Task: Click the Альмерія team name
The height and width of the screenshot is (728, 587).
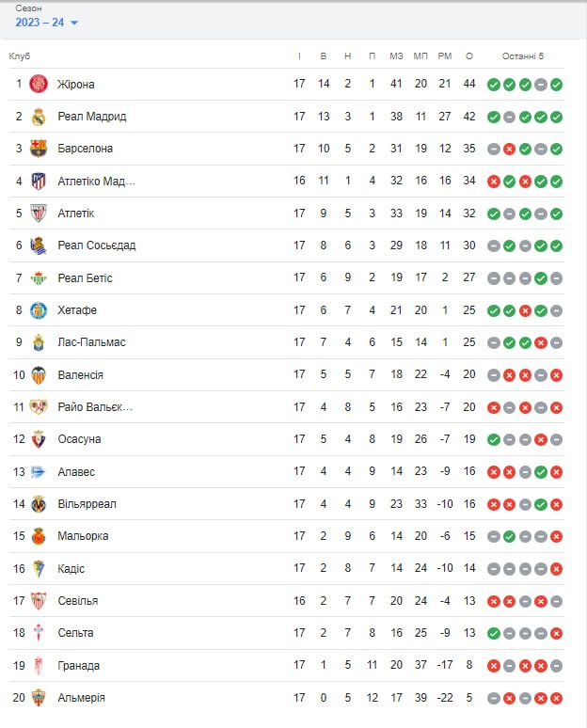Action: coord(81,698)
